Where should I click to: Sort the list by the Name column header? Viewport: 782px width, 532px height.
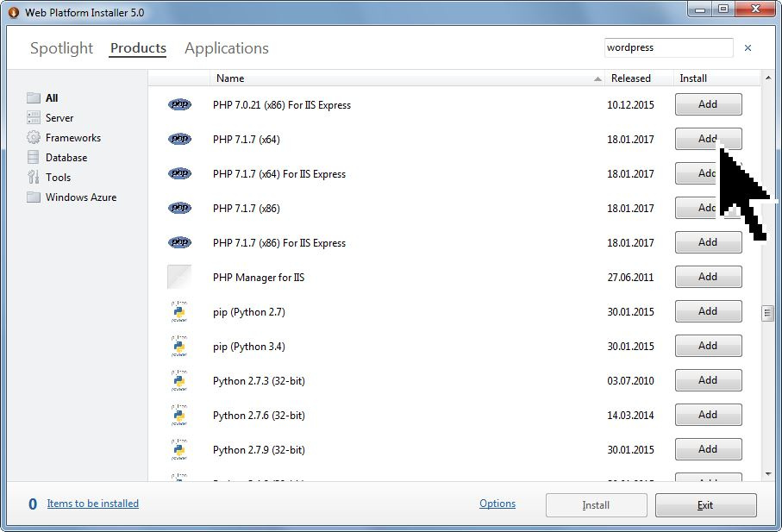(408, 78)
